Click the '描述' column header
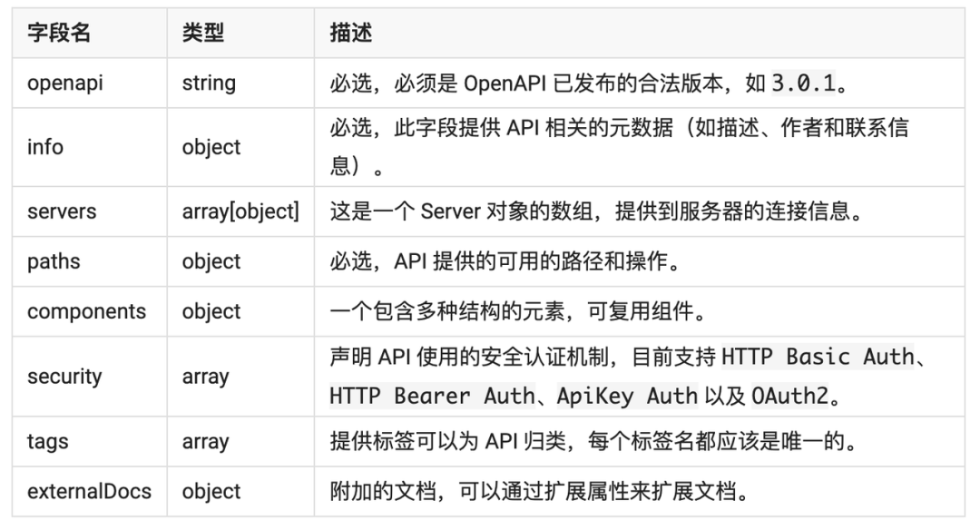 pyautogui.click(x=342, y=33)
